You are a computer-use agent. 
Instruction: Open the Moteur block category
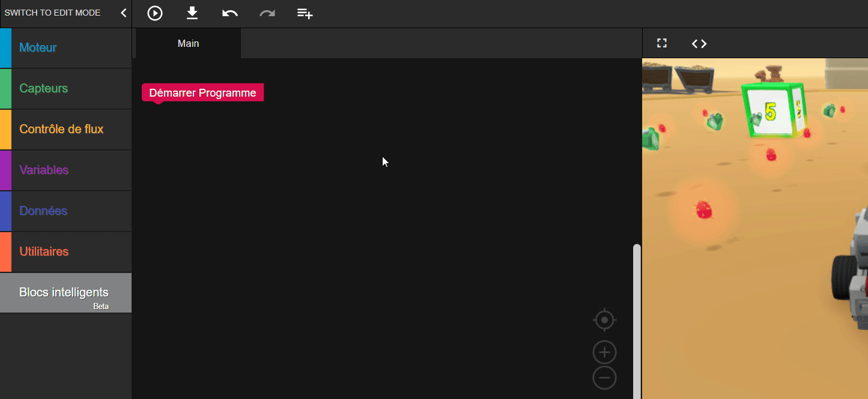tap(38, 47)
